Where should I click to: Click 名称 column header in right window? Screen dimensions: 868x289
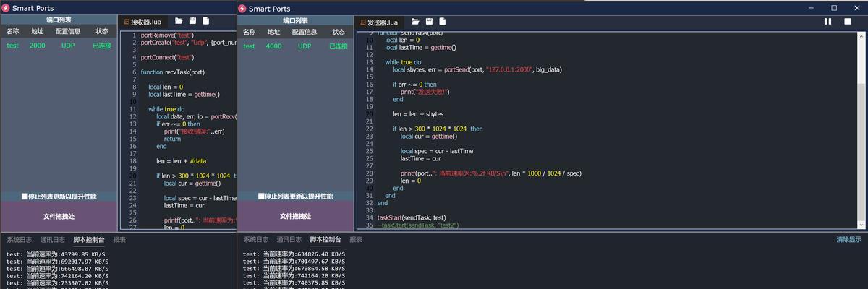(x=250, y=32)
